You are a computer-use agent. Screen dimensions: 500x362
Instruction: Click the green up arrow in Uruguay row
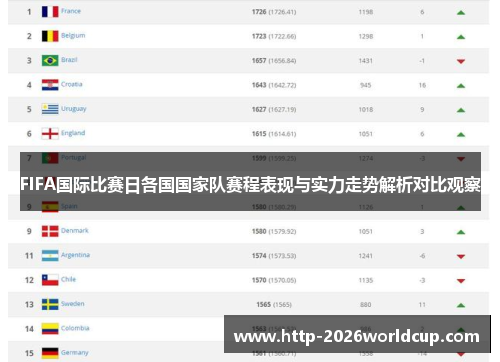pyautogui.click(x=461, y=110)
